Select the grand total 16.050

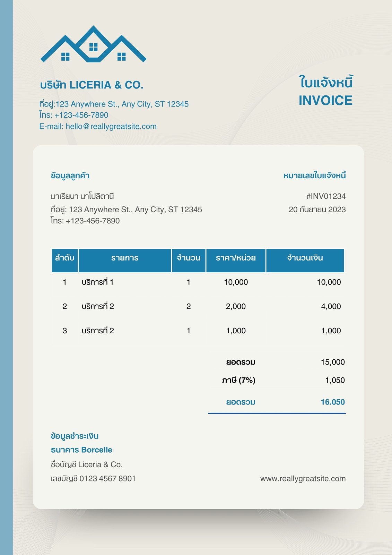[333, 402]
